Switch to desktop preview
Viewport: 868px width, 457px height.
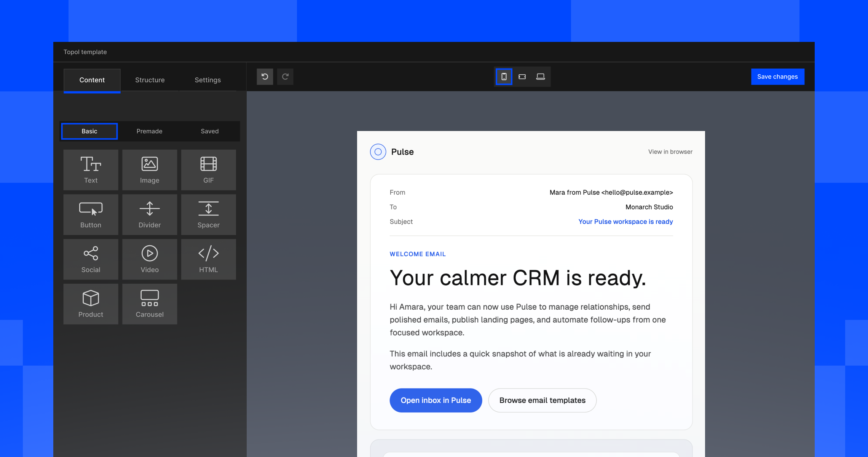click(541, 77)
